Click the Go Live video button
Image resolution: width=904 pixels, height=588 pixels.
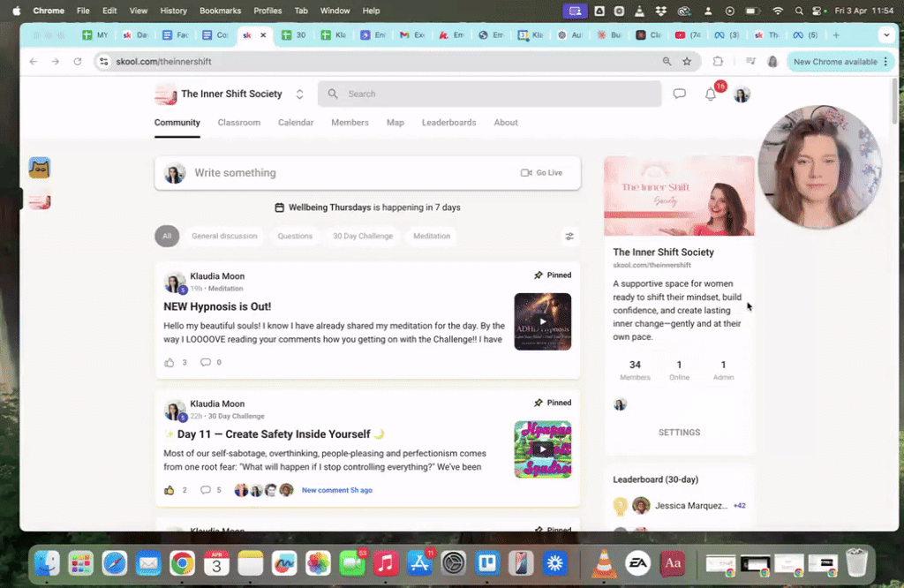541,173
